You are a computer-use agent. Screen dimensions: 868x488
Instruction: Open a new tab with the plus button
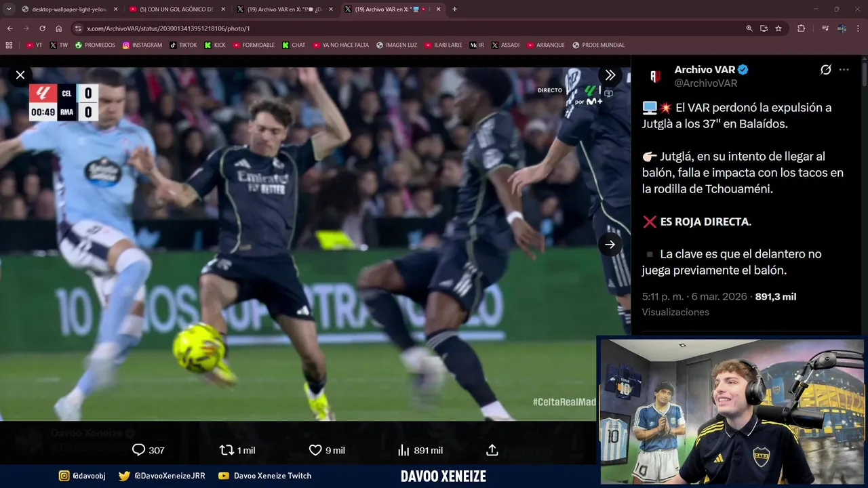coord(454,9)
